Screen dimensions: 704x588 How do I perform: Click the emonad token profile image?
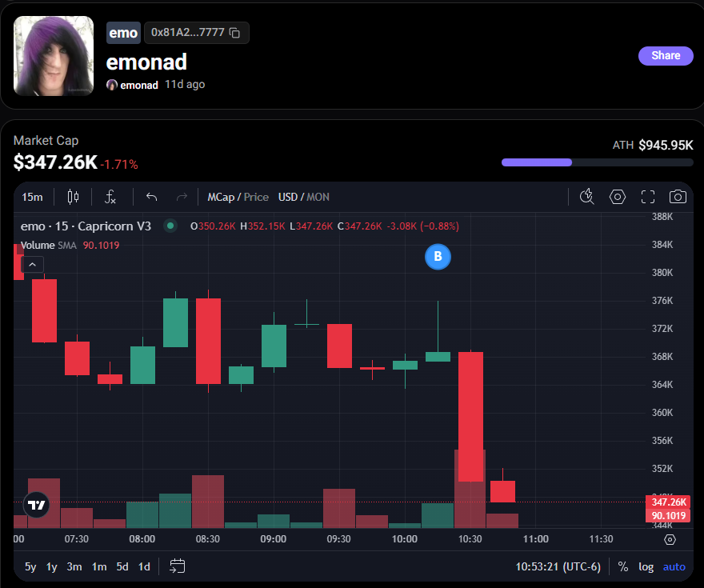(54, 56)
